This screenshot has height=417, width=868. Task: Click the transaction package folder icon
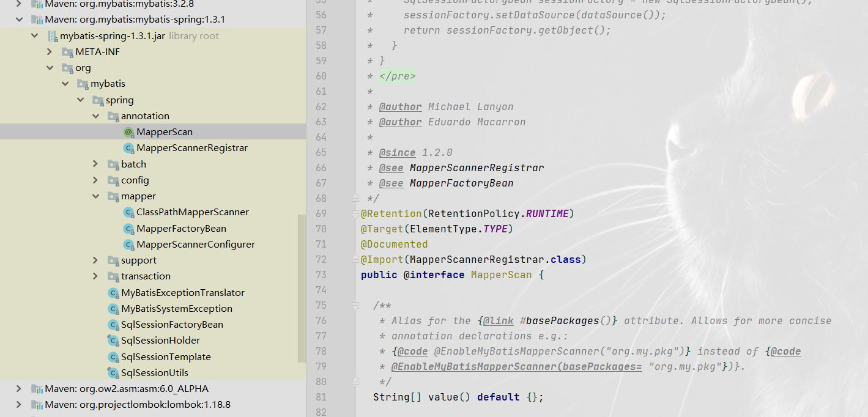click(x=113, y=276)
